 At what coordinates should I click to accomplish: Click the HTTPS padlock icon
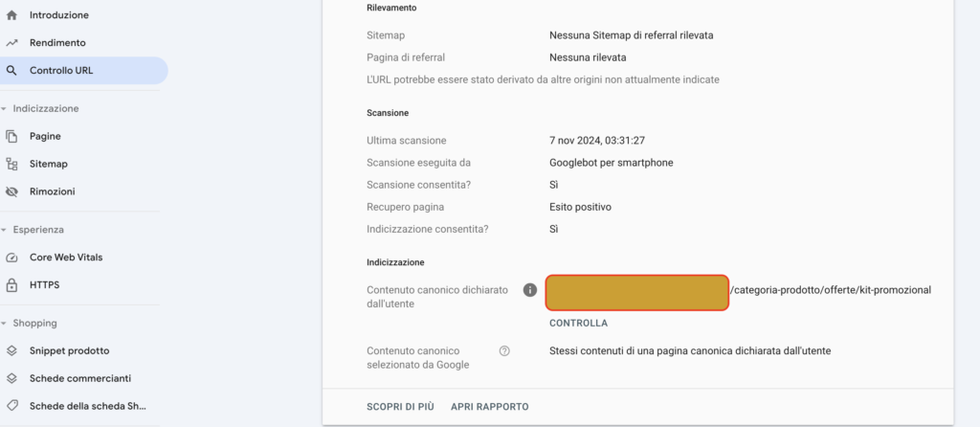click(11, 285)
